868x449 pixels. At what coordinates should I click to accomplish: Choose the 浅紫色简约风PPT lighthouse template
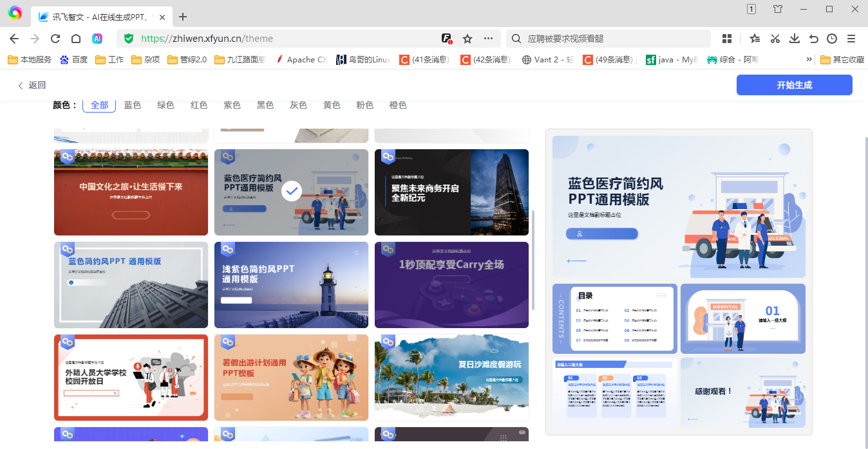pyautogui.click(x=291, y=285)
